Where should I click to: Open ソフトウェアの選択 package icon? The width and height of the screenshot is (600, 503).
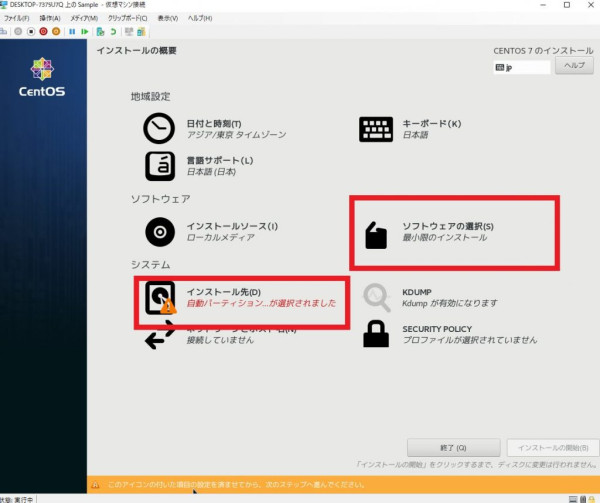375,235
